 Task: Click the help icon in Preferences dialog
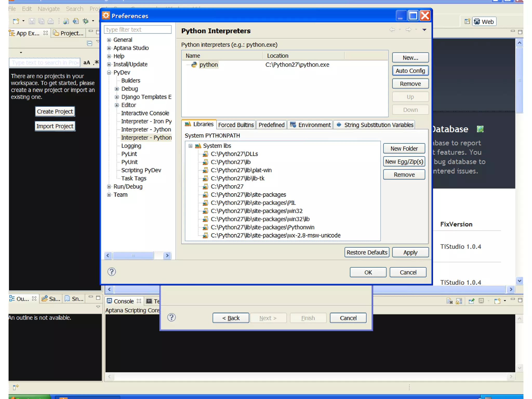112,272
